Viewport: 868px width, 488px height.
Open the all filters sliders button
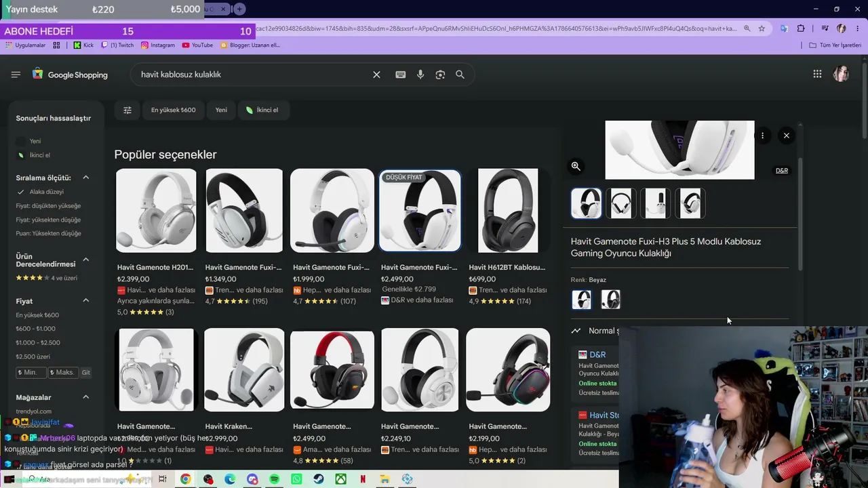(127, 110)
